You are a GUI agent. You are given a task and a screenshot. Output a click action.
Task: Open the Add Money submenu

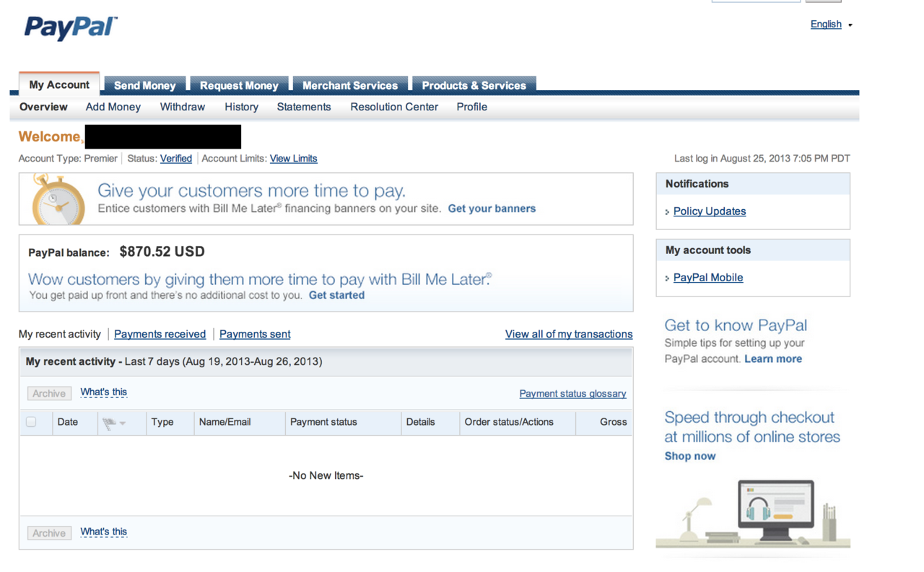pos(113,107)
